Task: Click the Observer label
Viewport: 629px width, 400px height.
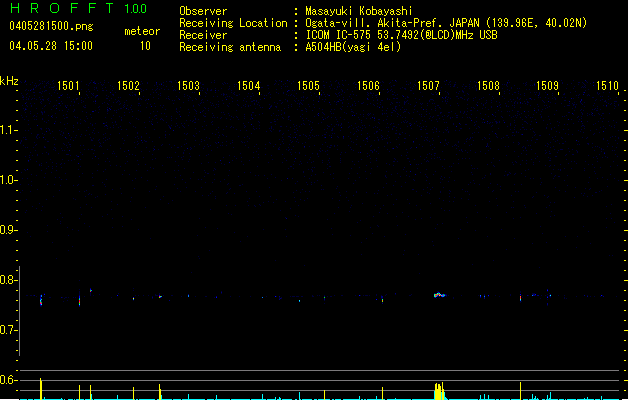Action: click(x=203, y=11)
